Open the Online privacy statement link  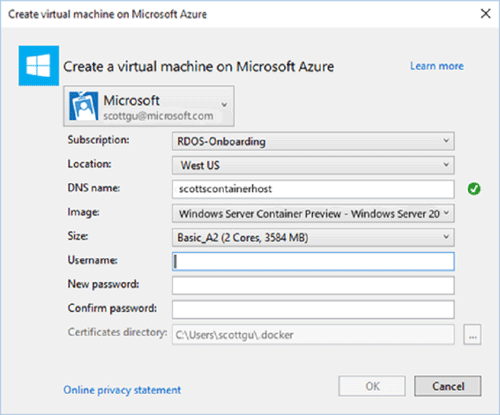tap(122, 390)
